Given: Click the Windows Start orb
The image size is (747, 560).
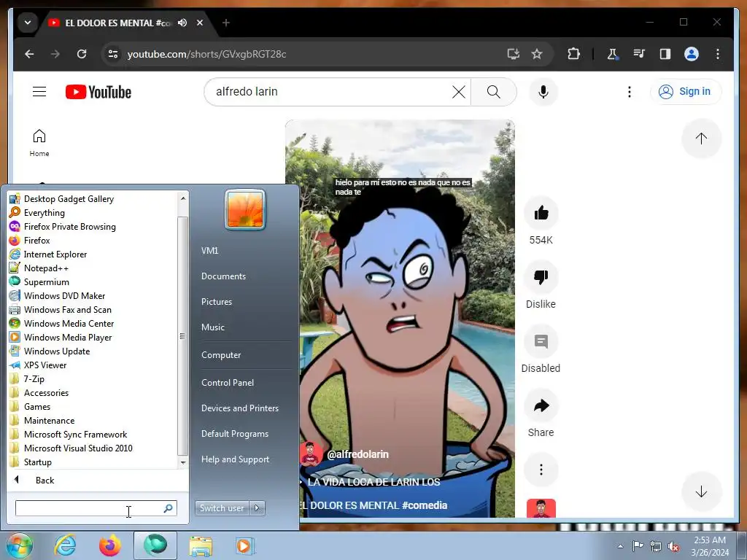Looking at the screenshot, I should (x=19, y=545).
